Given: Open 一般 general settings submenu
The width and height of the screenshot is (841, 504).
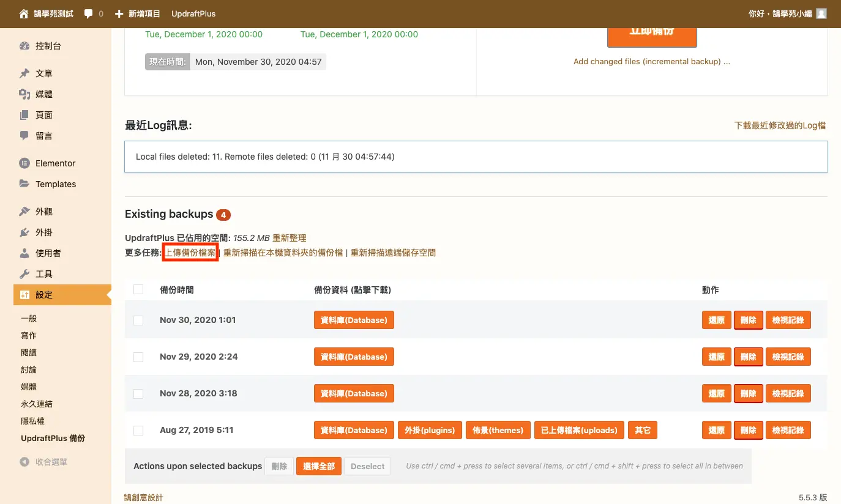Looking at the screenshot, I should tap(29, 318).
